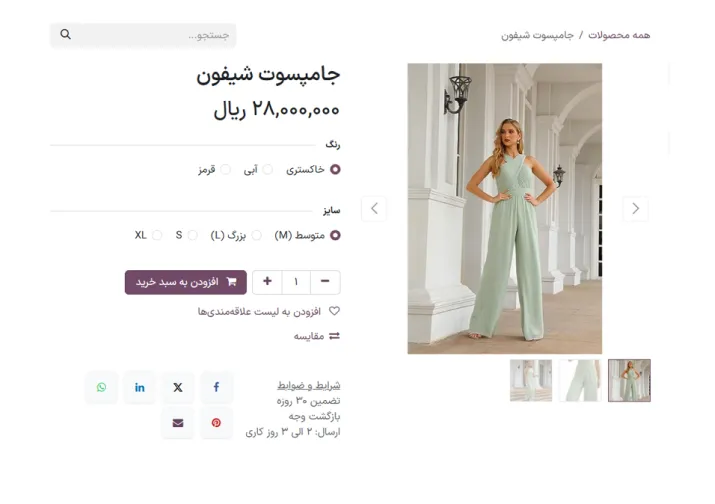Share product on LinkedIn

[x=140, y=387]
